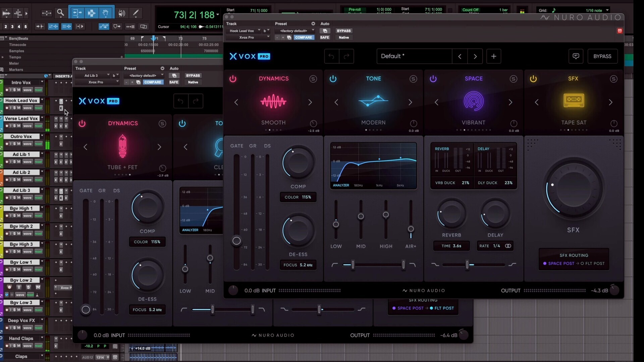
Task: Solo the TONE module in front window
Action: [x=413, y=79]
